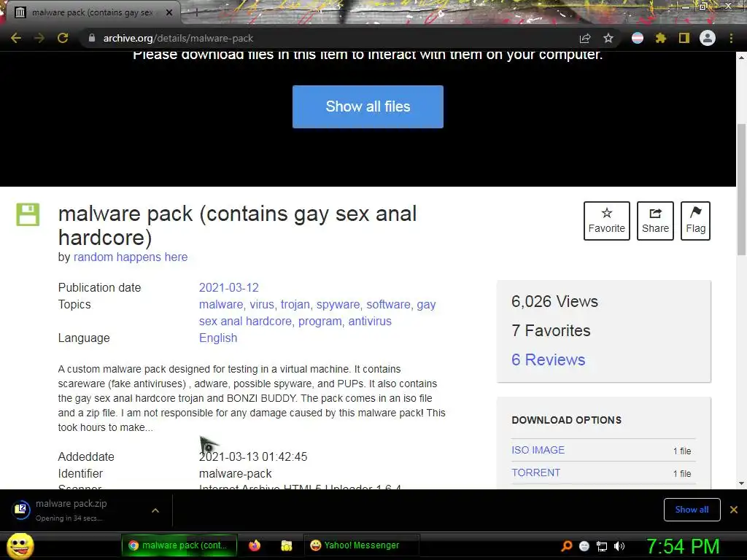
Task: Open the trojan topic link
Action: [295, 304]
